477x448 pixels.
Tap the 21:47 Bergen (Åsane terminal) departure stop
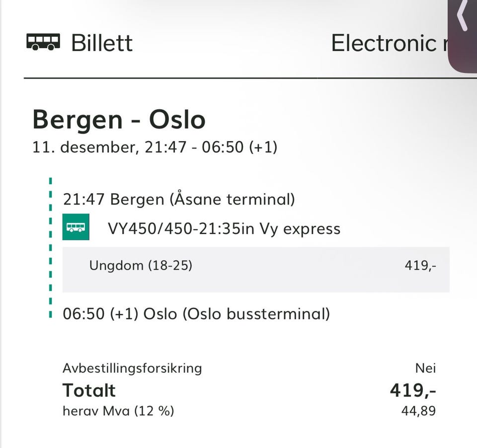[x=179, y=199]
